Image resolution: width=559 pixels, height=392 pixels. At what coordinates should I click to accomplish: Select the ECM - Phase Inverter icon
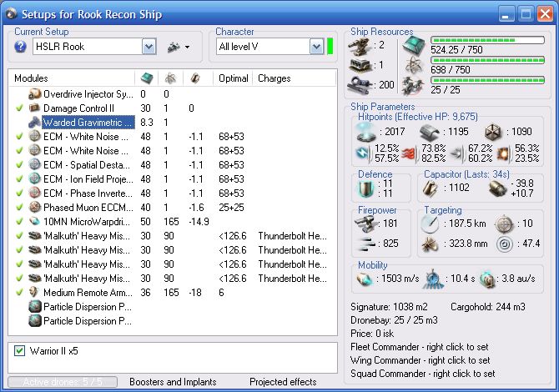pyautogui.click(x=34, y=193)
